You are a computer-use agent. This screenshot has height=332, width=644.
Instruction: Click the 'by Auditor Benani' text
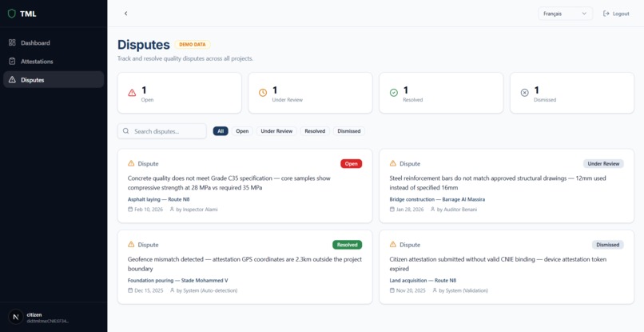[x=457, y=210]
